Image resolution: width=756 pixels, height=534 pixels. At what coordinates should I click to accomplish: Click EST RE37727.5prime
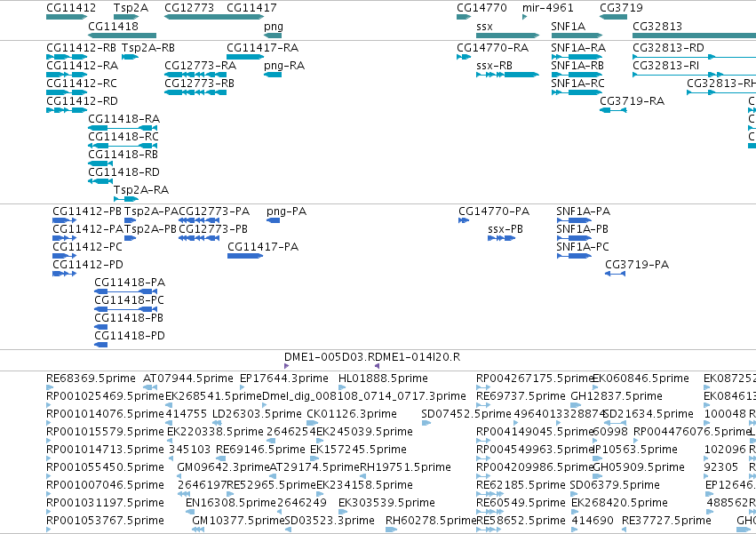[625, 530]
